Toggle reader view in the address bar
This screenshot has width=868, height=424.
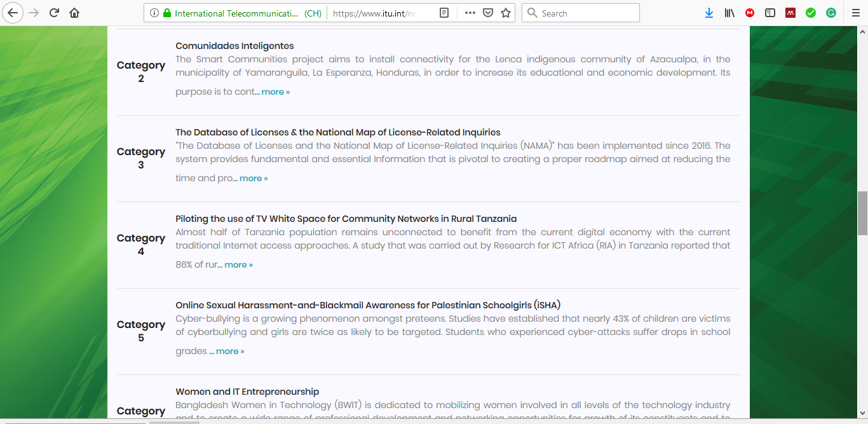444,13
